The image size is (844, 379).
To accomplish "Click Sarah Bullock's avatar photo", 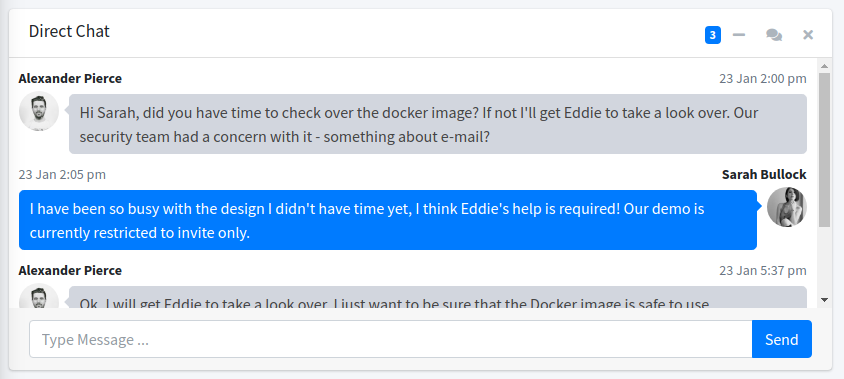I will [786, 207].
